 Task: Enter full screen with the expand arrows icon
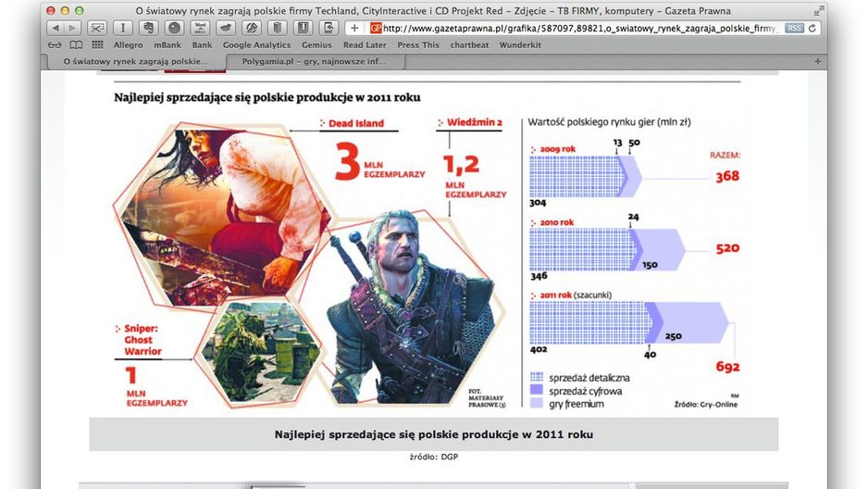pyautogui.click(x=819, y=10)
